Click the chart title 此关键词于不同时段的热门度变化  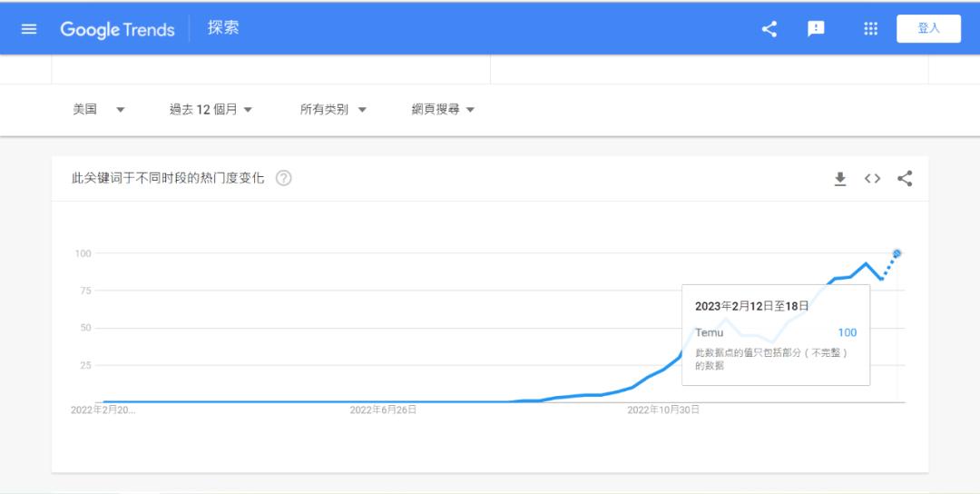coord(168,179)
